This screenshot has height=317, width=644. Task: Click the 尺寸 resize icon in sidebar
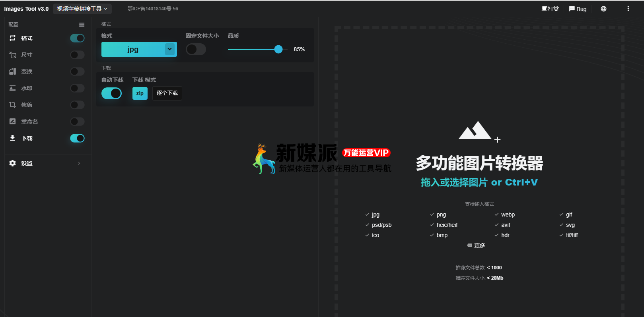[x=13, y=55]
